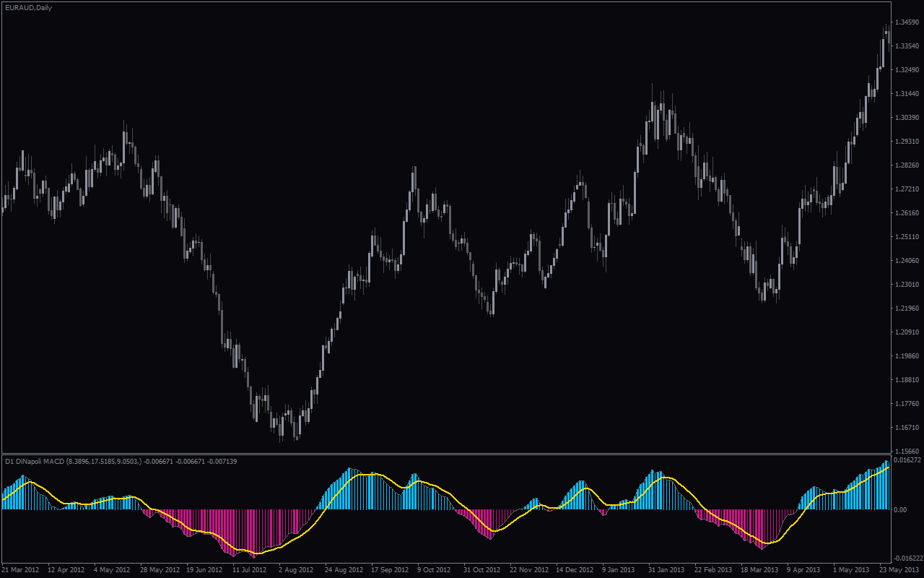Click the 1.19860 price scale label
The image size is (924, 578).
pyautogui.click(x=907, y=356)
